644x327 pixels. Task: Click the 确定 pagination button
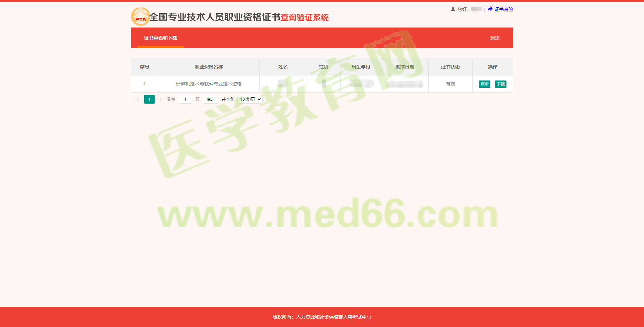210,99
